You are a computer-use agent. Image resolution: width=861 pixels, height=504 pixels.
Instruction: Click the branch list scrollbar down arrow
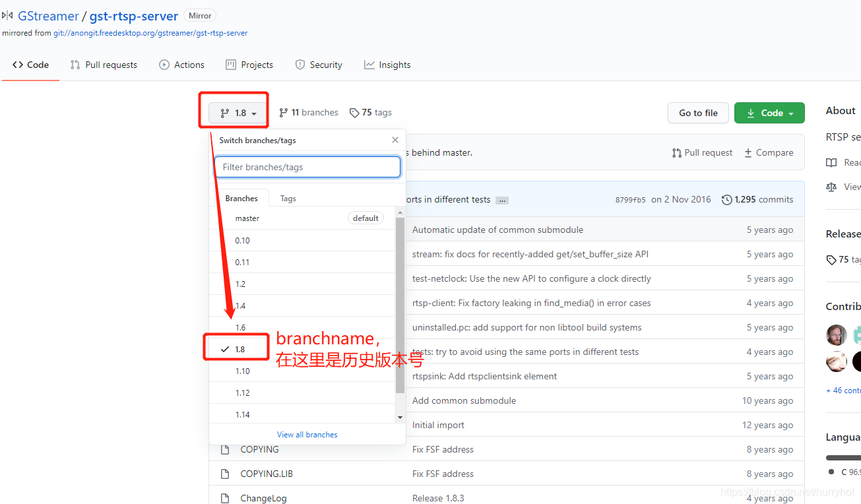coord(400,418)
